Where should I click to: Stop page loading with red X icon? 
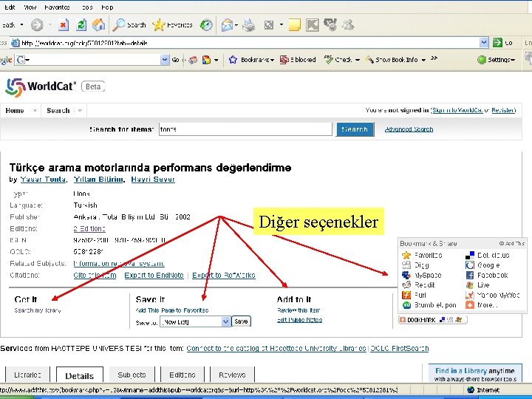(x=63, y=25)
